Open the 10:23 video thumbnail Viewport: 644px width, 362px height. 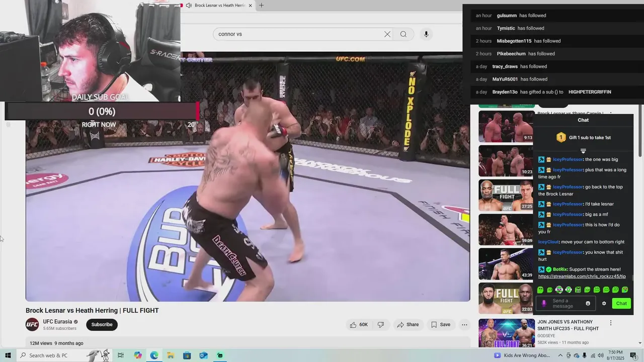pyautogui.click(x=506, y=161)
